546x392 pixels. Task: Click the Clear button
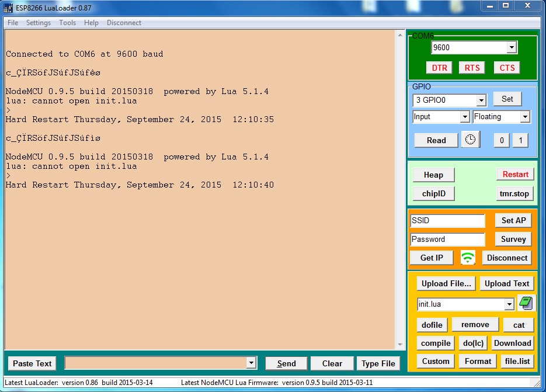click(x=332, y=363)
